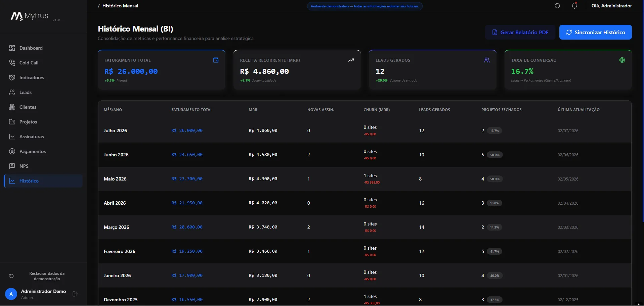Open the Dashboard menu item
This screenshot has width=644, height=306.
click(44, 48)
